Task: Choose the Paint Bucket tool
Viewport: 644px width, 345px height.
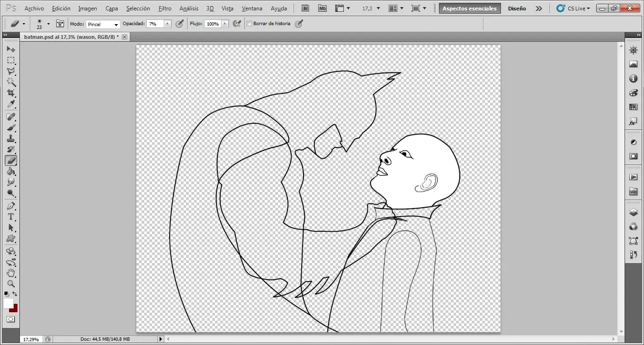Action: point(10,172)
